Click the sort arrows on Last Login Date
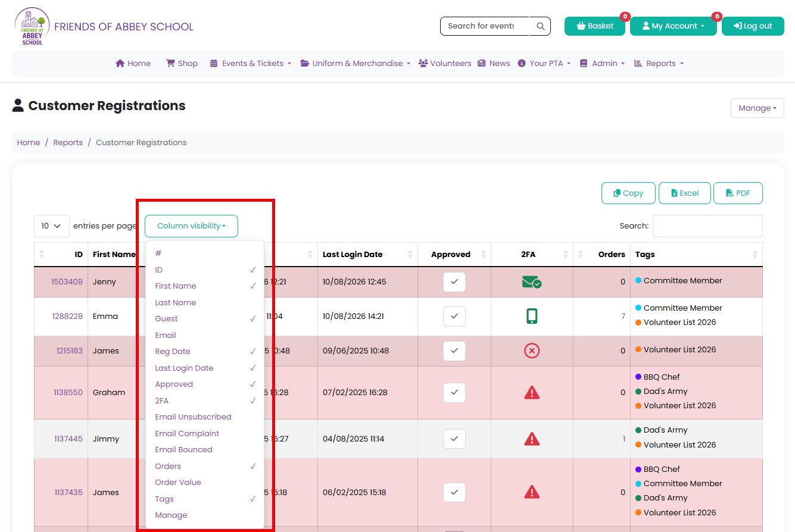 click(x=410, y=255)
